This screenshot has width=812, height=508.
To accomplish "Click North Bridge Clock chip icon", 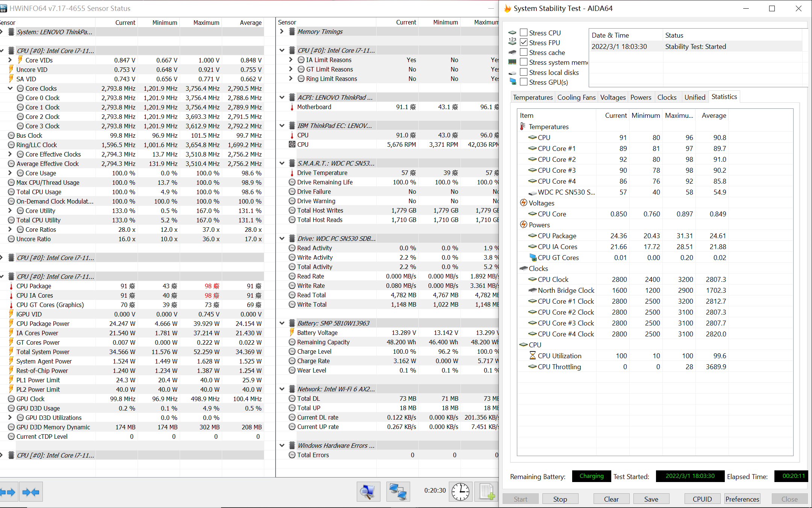I will (x=532, y=290).
